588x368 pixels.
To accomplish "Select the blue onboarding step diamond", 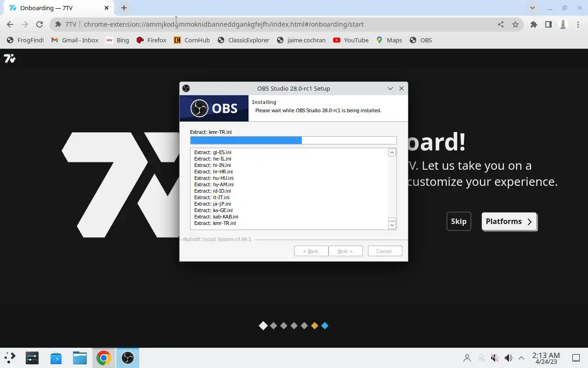I will tap(325, 326).
